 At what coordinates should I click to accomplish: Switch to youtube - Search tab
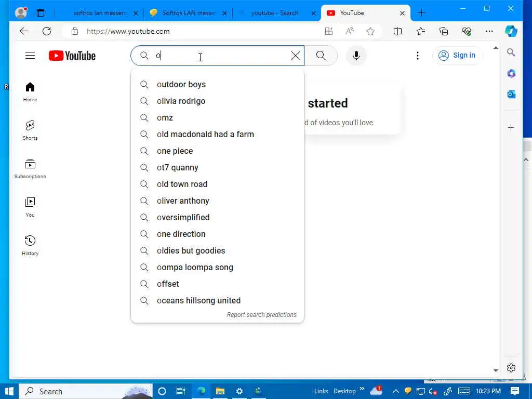(x=275, y=13)
